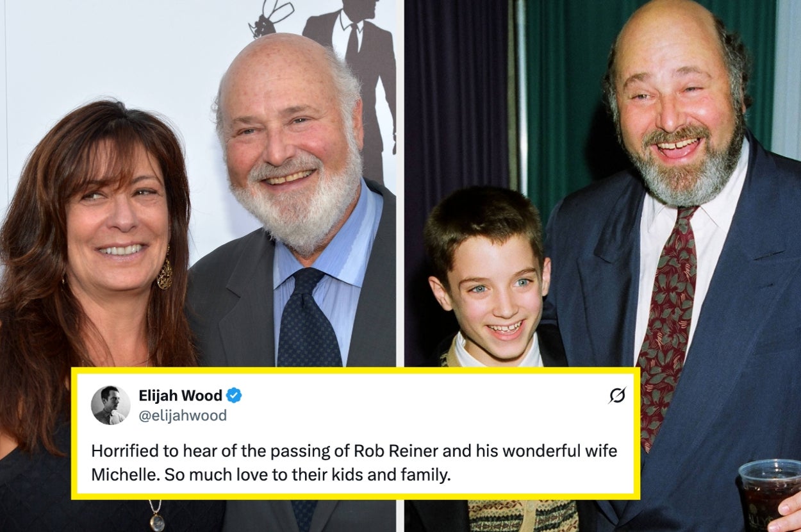This screenshot has height=532, width=801.
Task: Click the yellow border of tweet card
Action: (x=356, y=370)
